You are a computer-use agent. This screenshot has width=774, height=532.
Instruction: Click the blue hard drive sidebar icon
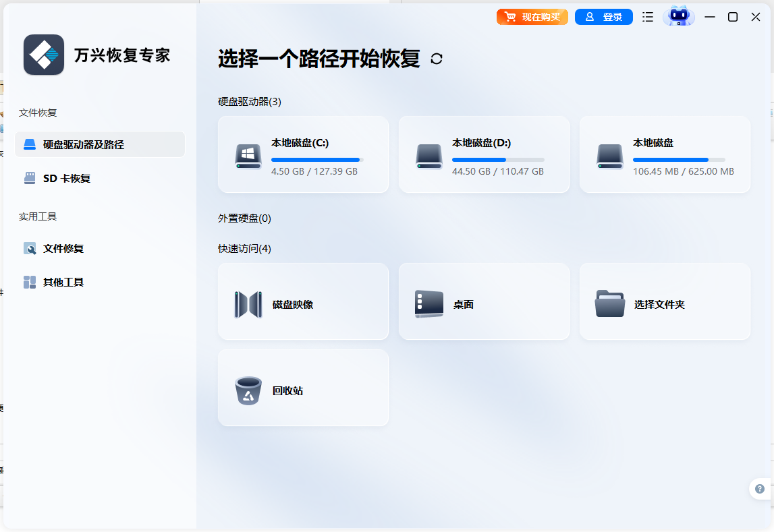pos(30,144)
